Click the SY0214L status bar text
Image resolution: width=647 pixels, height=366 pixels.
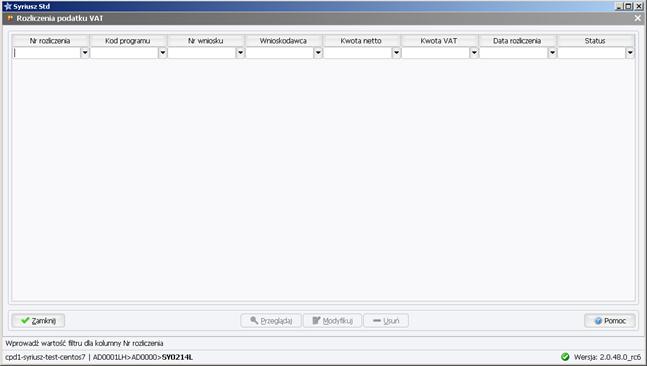click(x=177, y=357)
